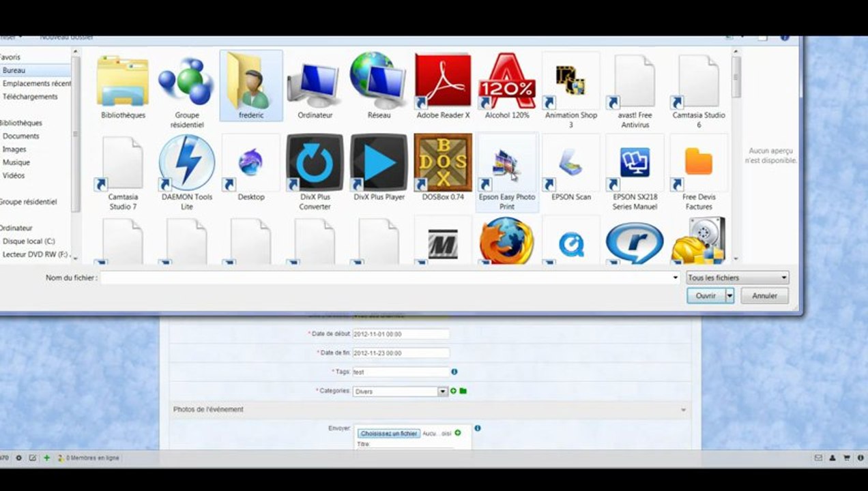Click the Date de fin field
This screenshot has width=868, height=491.
401,353
